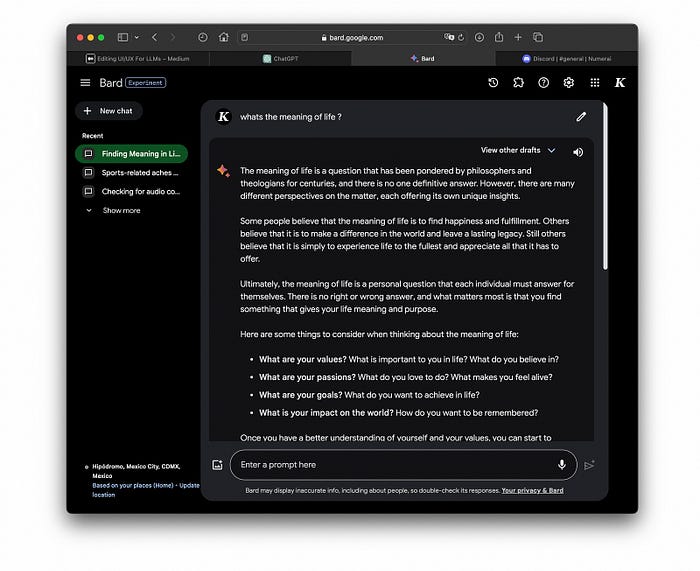Click the Enter a prompt here field
Viewport: 700px width, 571px height.
(x=404, y=465)
